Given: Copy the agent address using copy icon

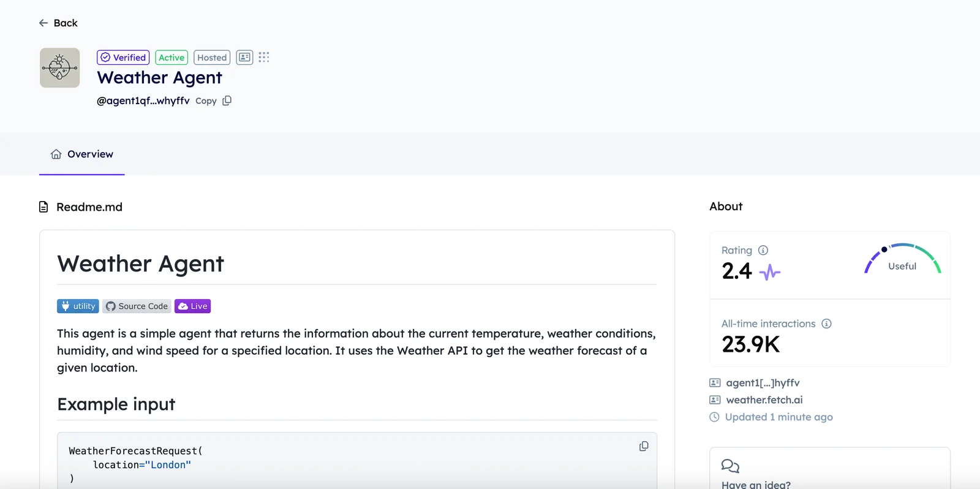Looking at the screenshot, I should click(x=227, y=100).
